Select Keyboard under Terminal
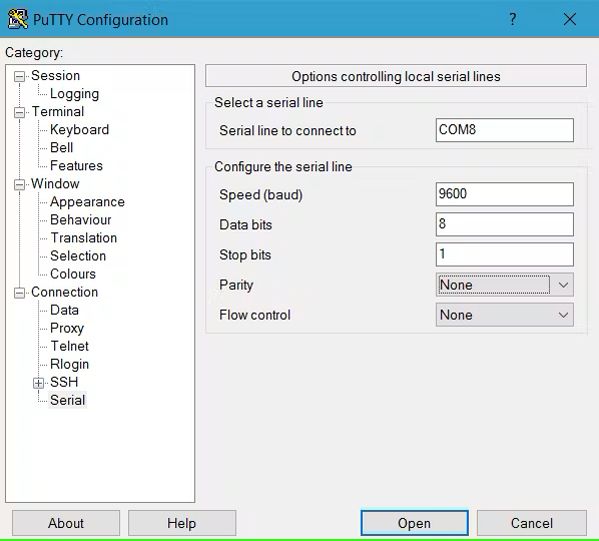This screenshot has width=599, height=541. pos(79,130)
